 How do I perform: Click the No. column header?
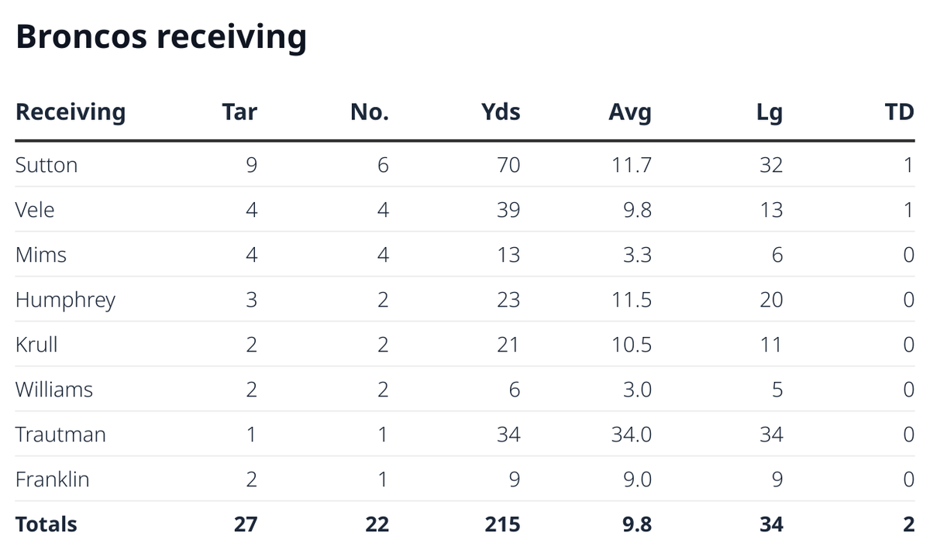tap(369, 112)
